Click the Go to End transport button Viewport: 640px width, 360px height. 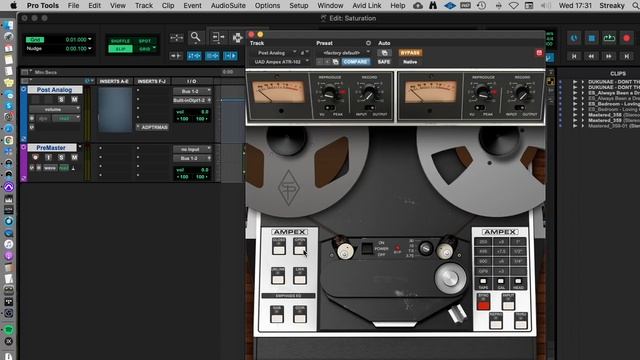click(626, 56)
